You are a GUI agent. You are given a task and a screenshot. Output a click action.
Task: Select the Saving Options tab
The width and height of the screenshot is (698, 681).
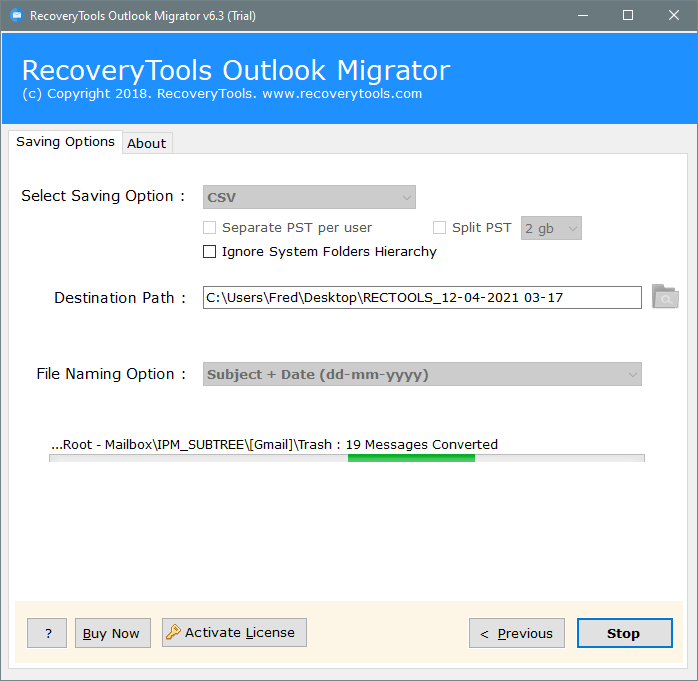(x=65, y=142)
